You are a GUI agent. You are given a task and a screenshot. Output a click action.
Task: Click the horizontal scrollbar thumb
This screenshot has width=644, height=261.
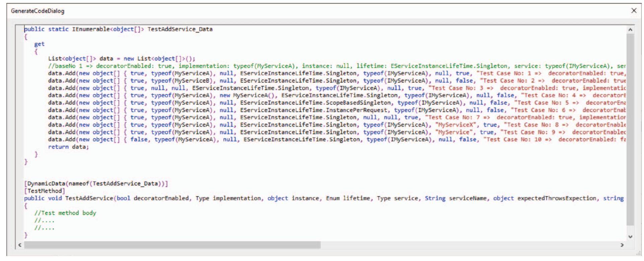[172, 245]
